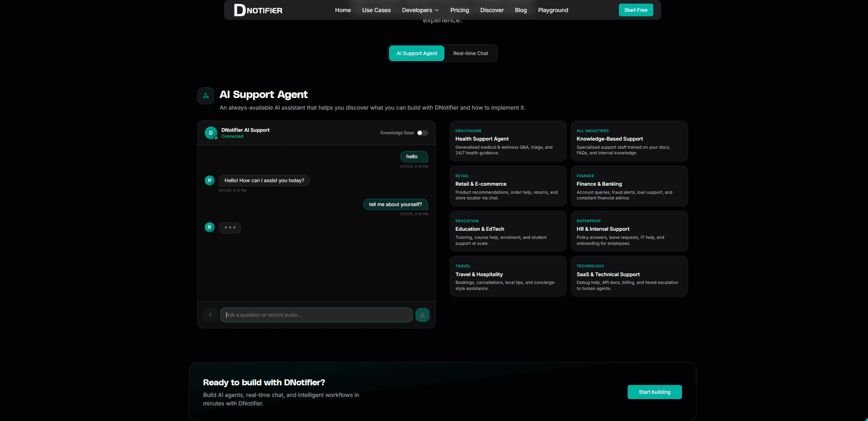Click bot avatar beside the typing indicator
This screenshot has height=421, width=868.
(x=210, y=227)
